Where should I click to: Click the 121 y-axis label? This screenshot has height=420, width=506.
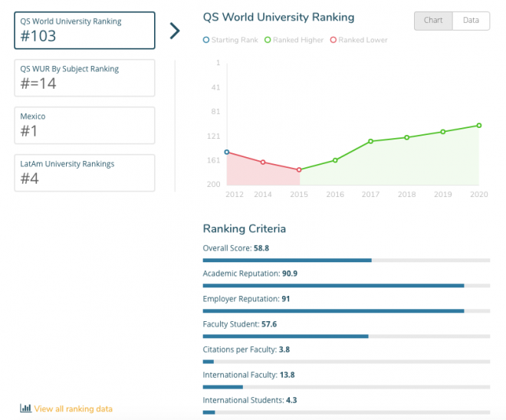pos(214,136)
